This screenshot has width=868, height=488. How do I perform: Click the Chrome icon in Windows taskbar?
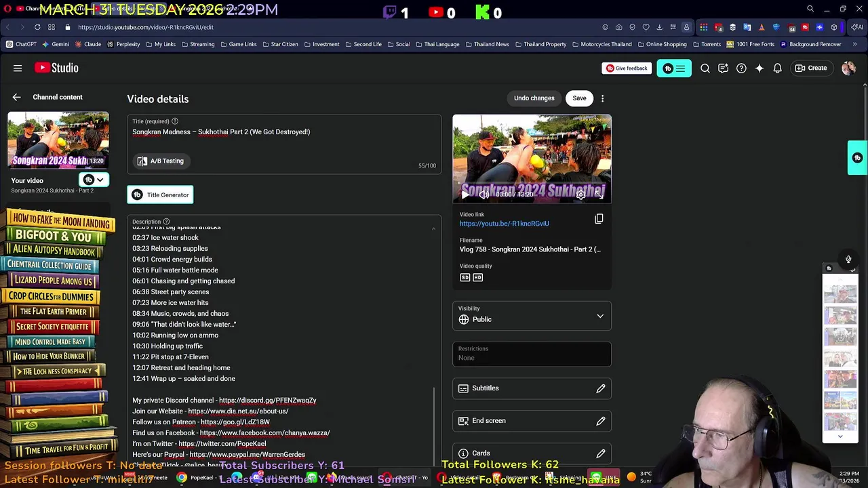tap(182, 478)
